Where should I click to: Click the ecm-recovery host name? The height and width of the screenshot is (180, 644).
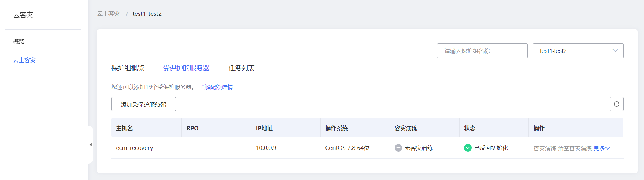coord(134,148)
